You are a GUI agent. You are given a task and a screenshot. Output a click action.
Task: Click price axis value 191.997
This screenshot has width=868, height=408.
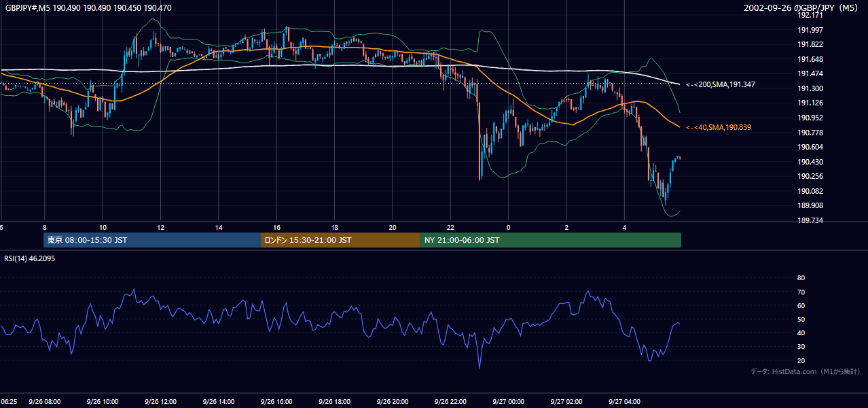pos(810,30)
